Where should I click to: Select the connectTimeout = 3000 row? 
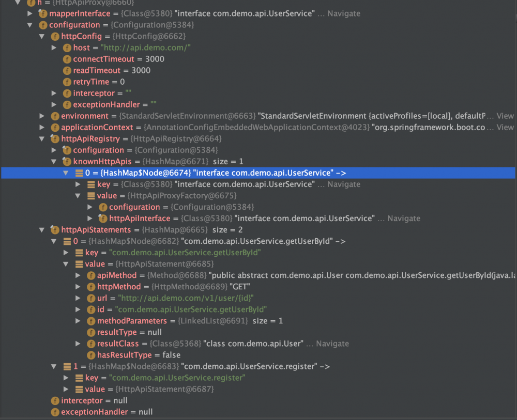click(258, 59)
